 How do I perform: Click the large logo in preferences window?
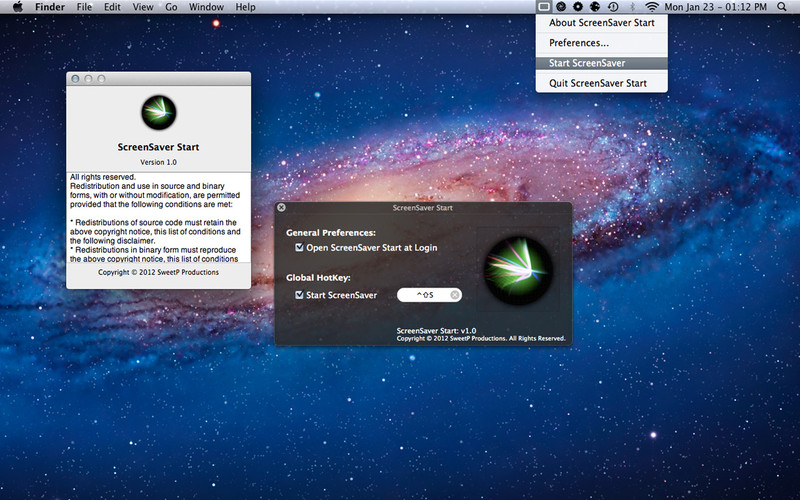click(x=518, y=270)
